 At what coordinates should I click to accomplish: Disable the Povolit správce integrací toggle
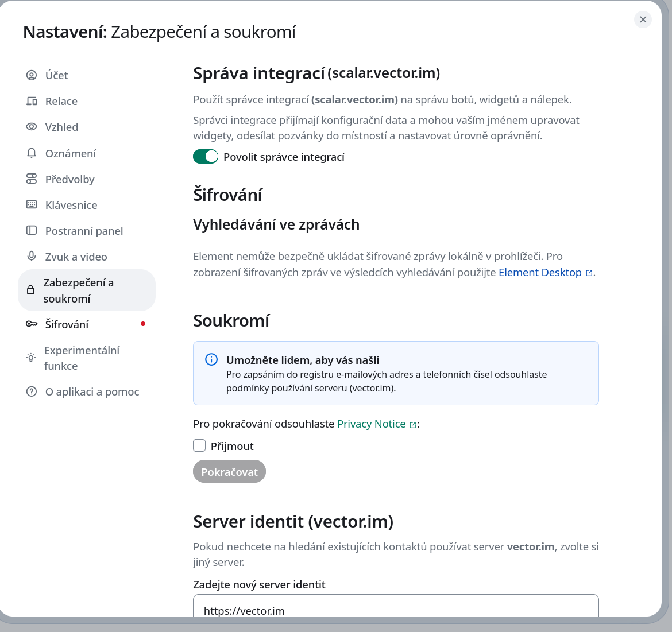(206, 156)
